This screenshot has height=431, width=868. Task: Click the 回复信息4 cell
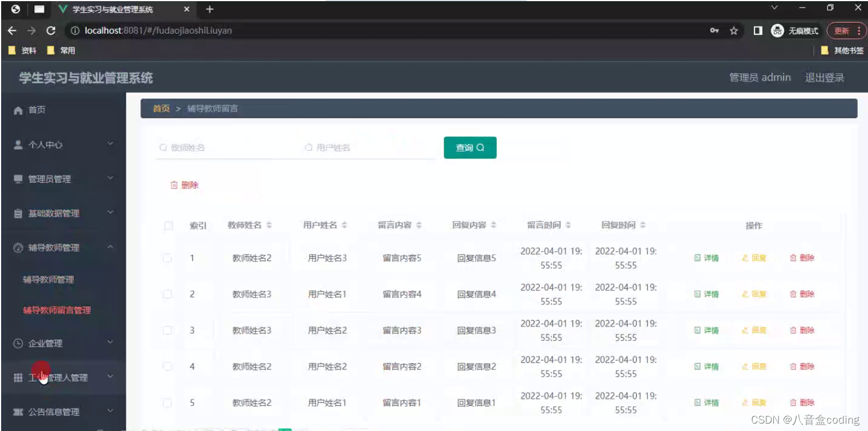477,294
